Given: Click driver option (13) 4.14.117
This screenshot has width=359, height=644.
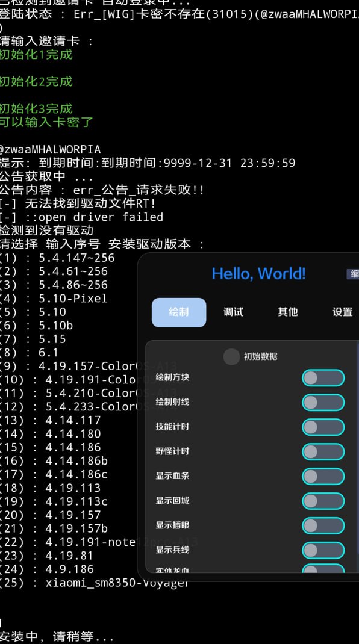Looking at the screenshot, I should [x=50, y=420].
